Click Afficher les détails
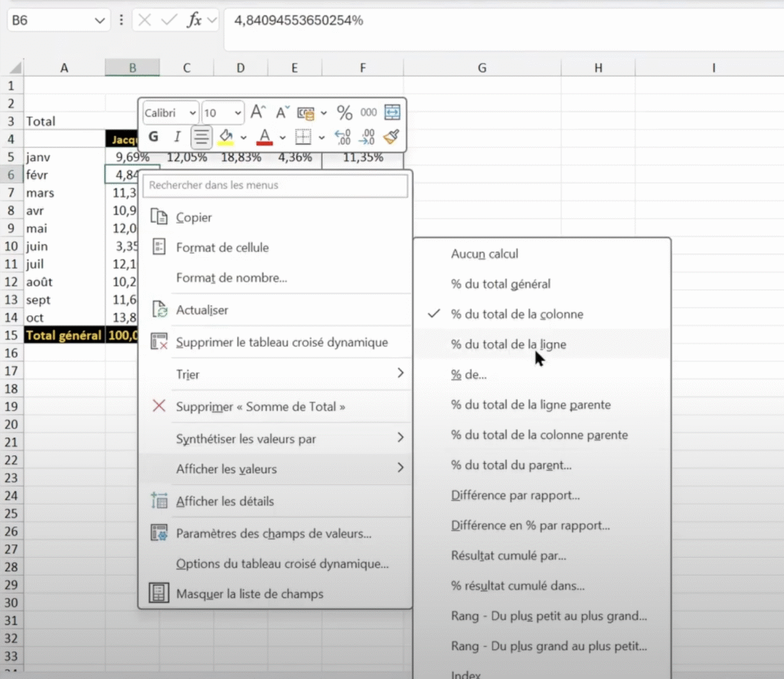 pos(276,501)
